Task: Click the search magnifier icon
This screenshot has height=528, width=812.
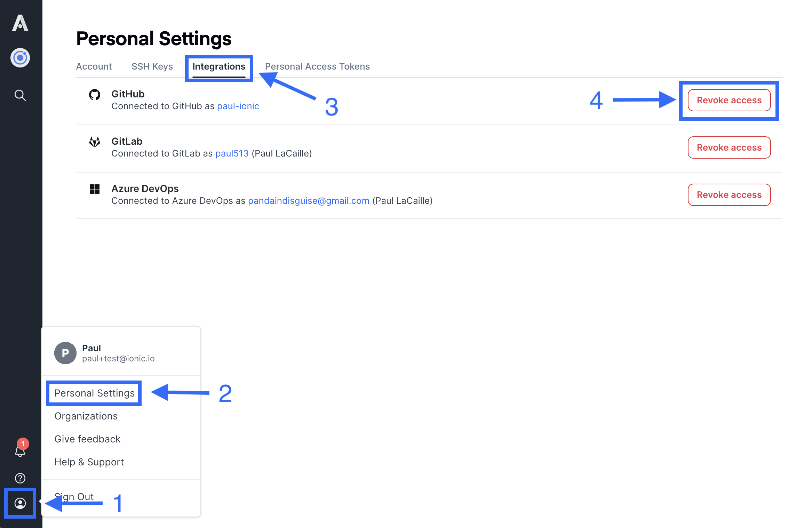Action: [x=20, y=95]
